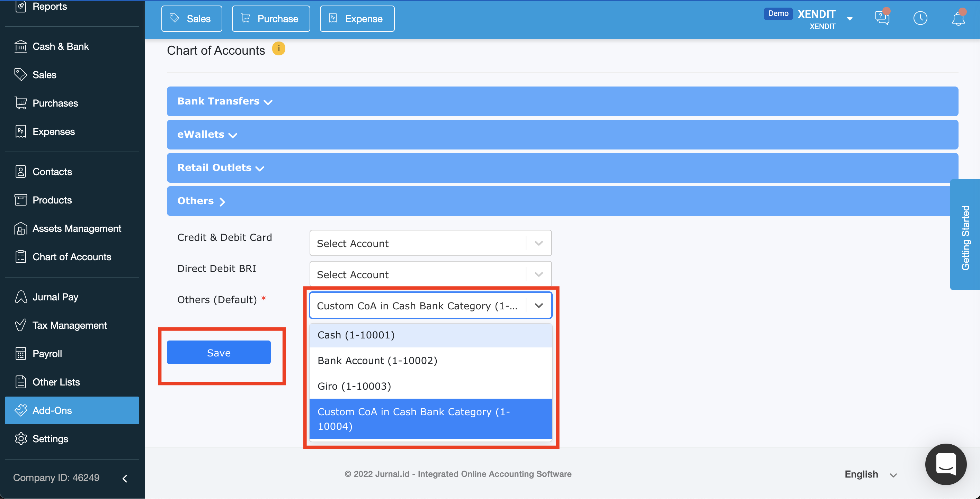980x499 pixels.
Task: Click the Tax Management checkmark icon
Action: point(20,325)
